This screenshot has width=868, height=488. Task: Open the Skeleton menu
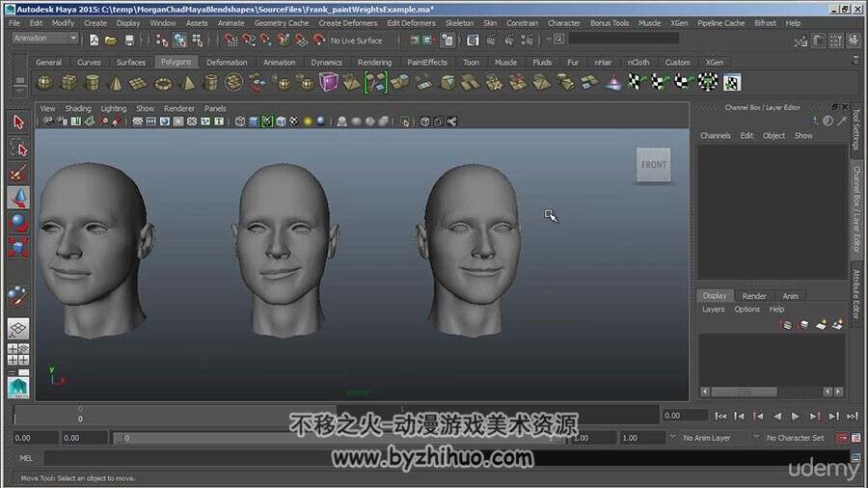click(x=459, y=23)
